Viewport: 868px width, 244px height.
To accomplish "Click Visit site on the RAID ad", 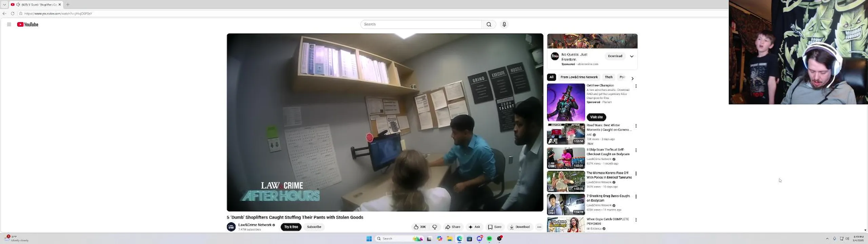I will point(596,117).
